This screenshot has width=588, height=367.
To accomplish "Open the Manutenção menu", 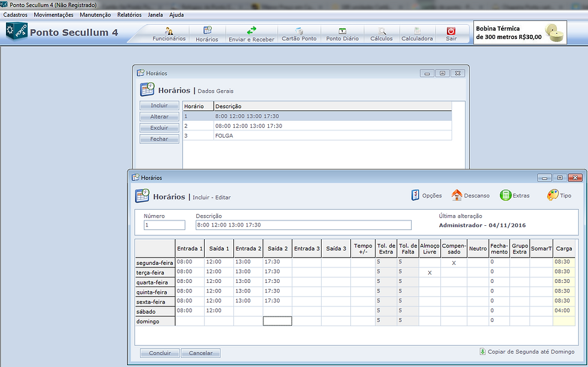I will [x=95, y=14].
